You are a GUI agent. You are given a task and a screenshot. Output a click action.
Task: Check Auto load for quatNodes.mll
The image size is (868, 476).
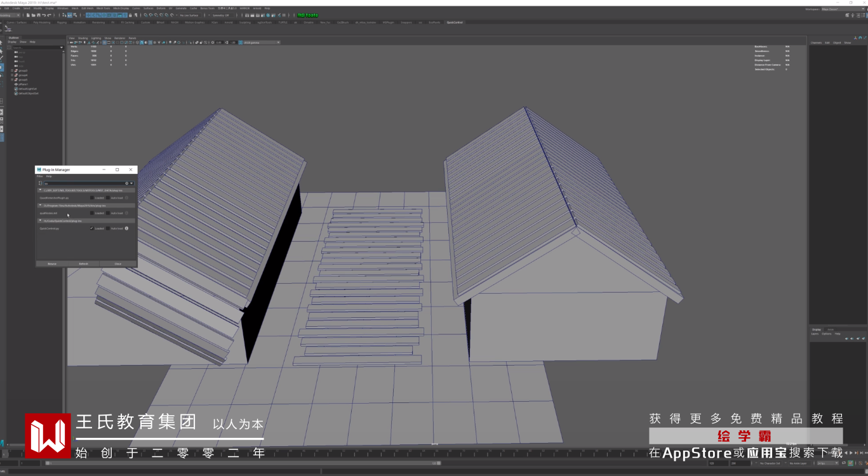[108, 213]
